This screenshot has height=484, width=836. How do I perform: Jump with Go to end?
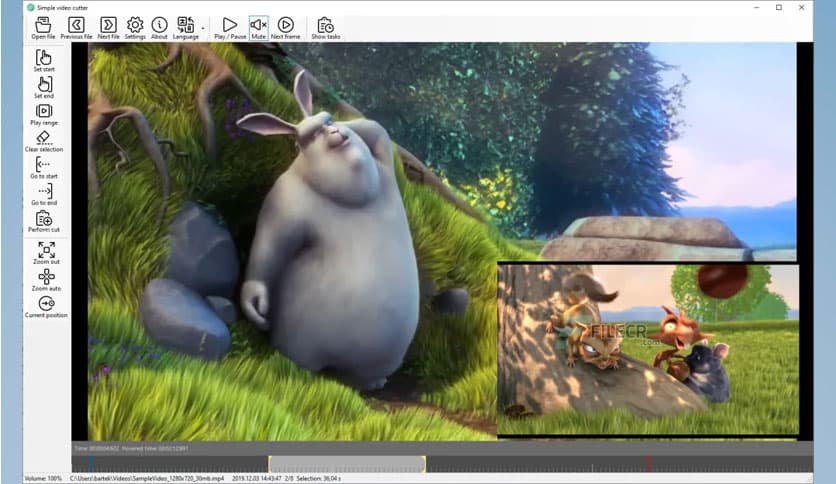coord(44,194)
